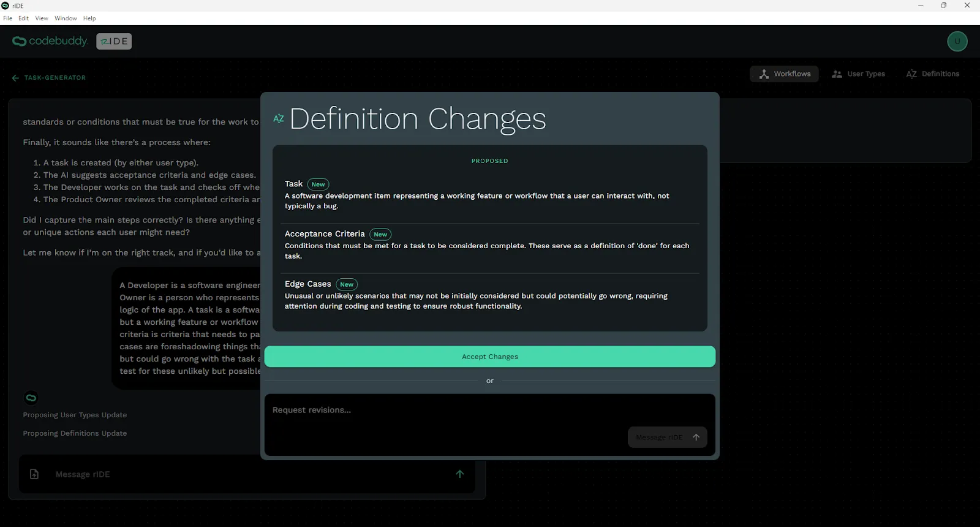Click the AZ icon beside Definition Changes
The image size is (980, 527).
tap(279, 119)
